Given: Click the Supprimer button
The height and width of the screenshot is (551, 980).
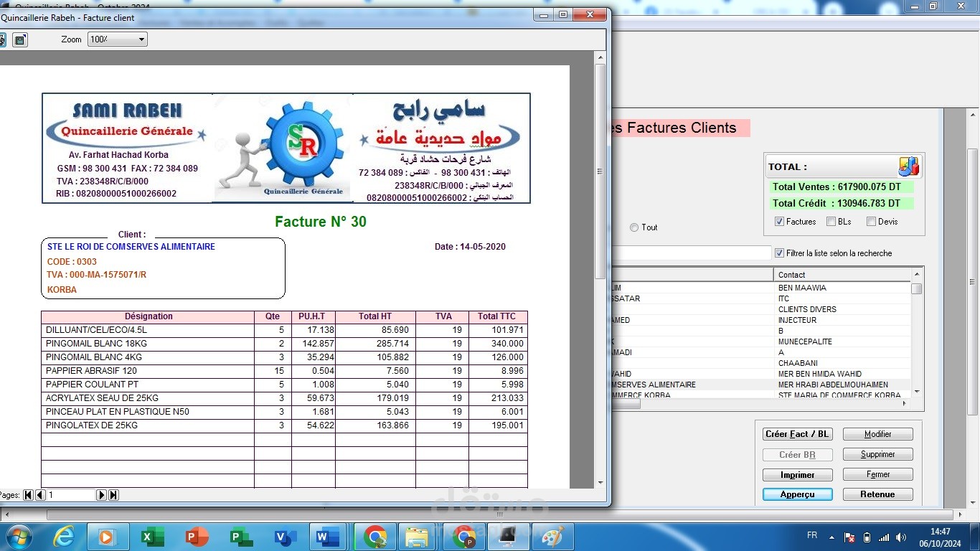Looking at the screenshot, I should [878, 454].
